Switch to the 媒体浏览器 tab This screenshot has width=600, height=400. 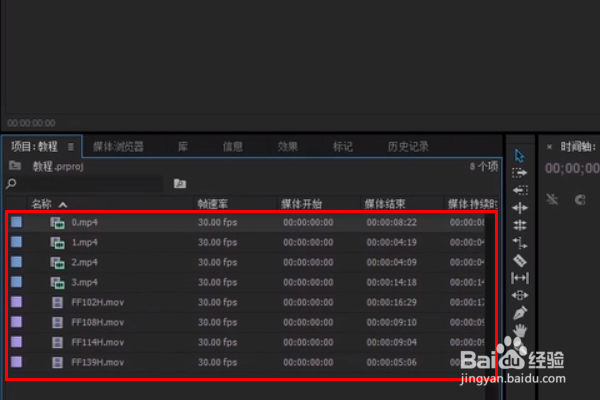[118, 147]
